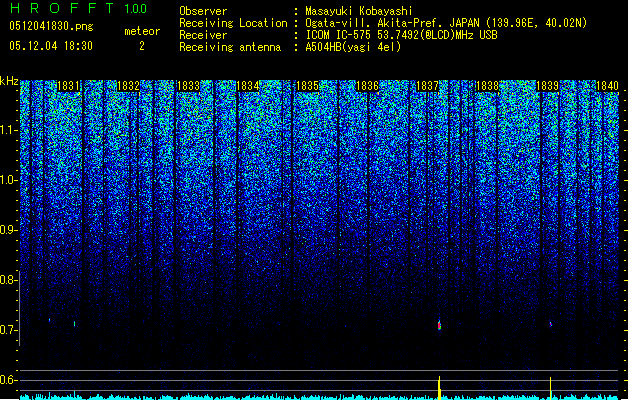Select observer name Masayuki Kobayashi

click(x=359, y=11)
